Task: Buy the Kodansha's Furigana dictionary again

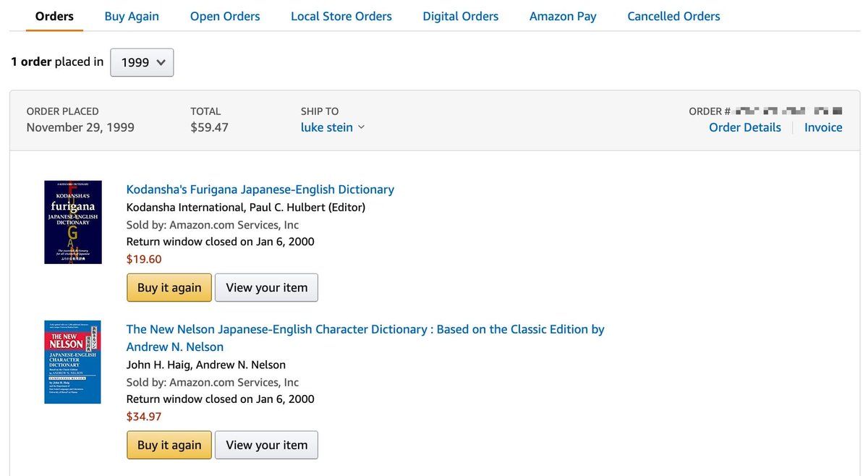Action: point(169,287)
